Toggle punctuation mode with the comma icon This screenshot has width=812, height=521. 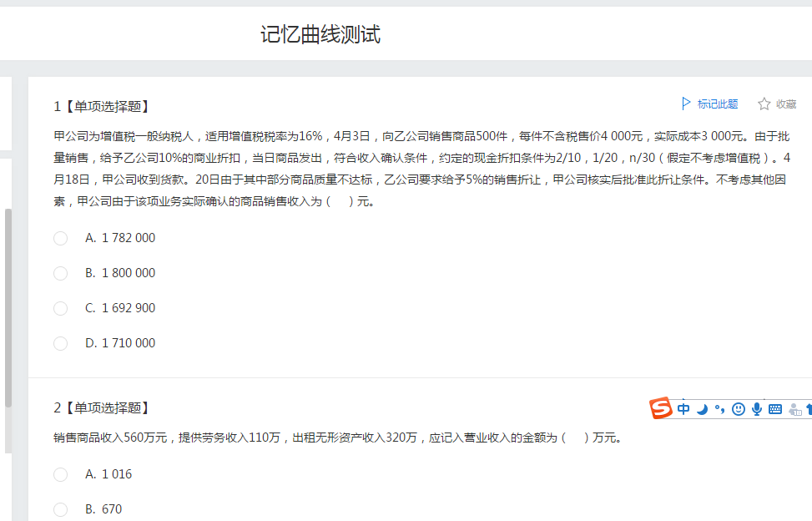point(719,409)
